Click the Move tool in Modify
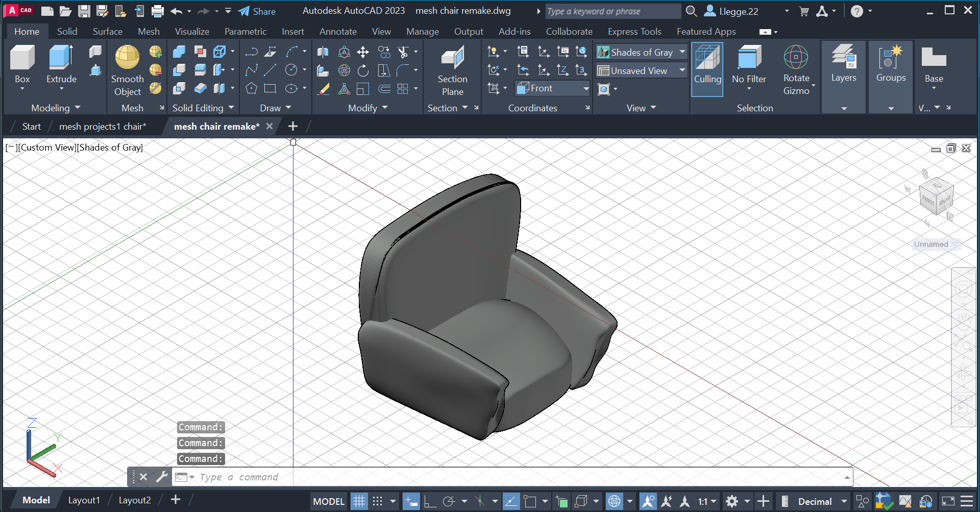Screen dimensions: 980x512 coord(363,52)
